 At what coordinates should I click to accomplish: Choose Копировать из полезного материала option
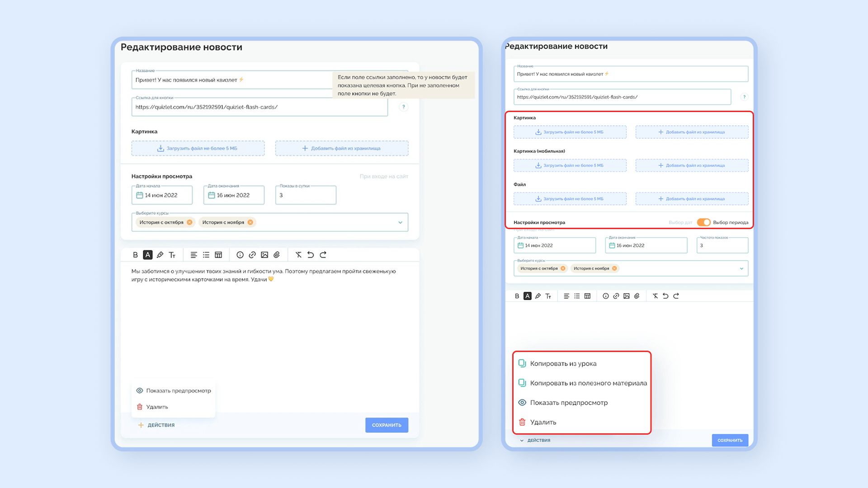pos(588,383)
